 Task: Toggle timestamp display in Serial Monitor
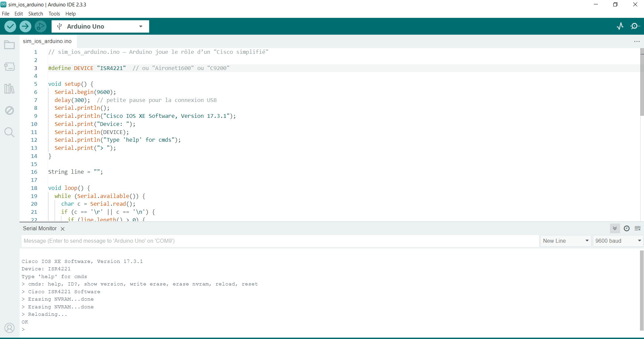[626, 228]
